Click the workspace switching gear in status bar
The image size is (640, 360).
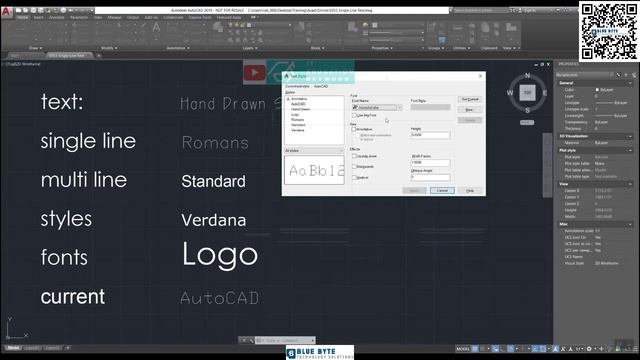589,349
